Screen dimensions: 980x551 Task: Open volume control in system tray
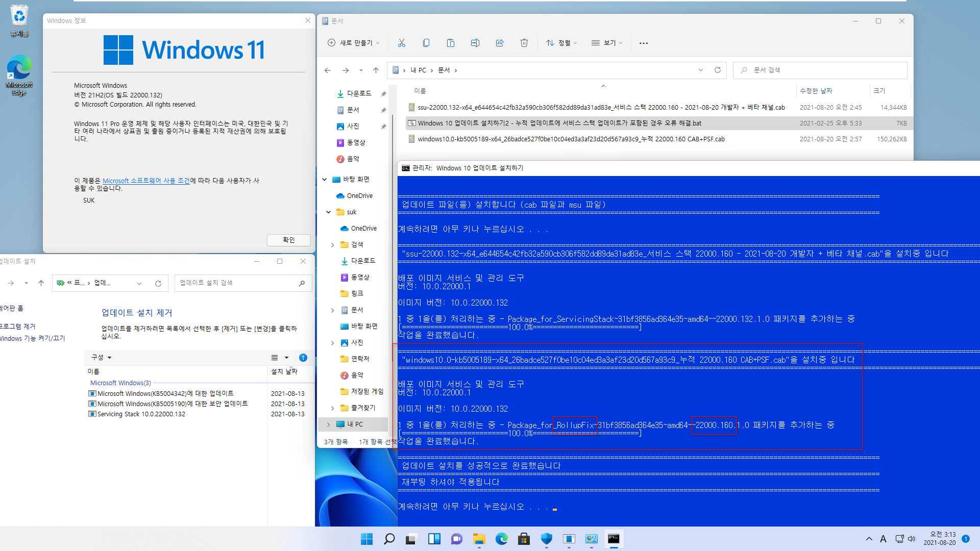coord(912,539)
